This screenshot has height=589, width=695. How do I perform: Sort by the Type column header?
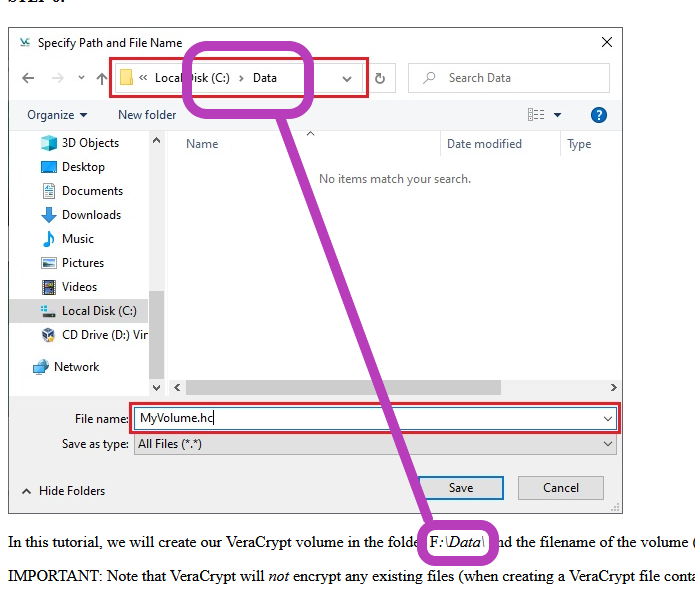[579, 144]
